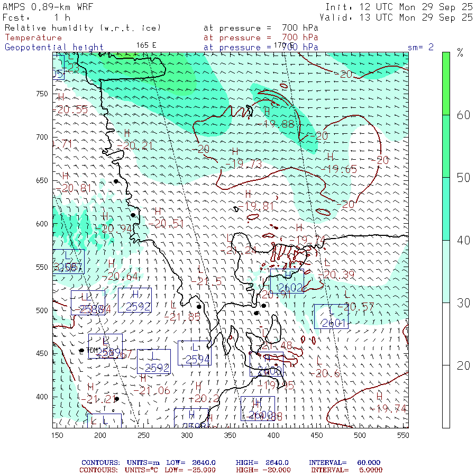Click the 'H -21.06' temperature high label

pos(152,385)
